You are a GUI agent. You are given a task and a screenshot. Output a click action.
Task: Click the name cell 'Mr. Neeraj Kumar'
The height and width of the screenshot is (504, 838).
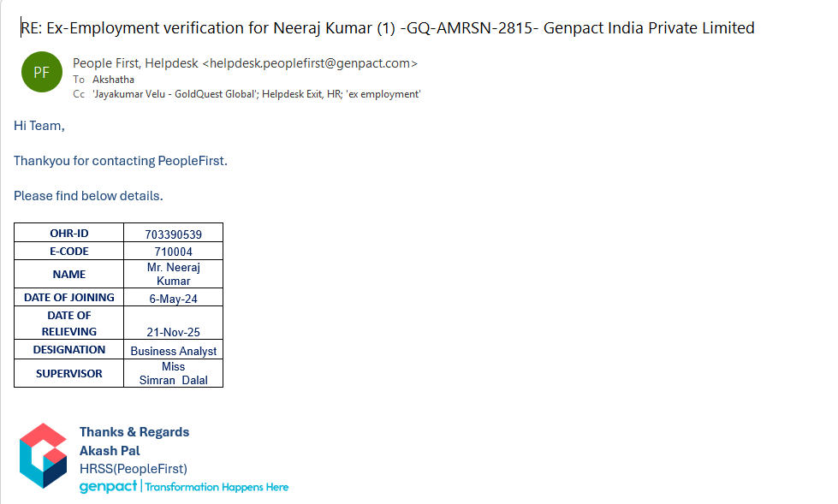173,274
